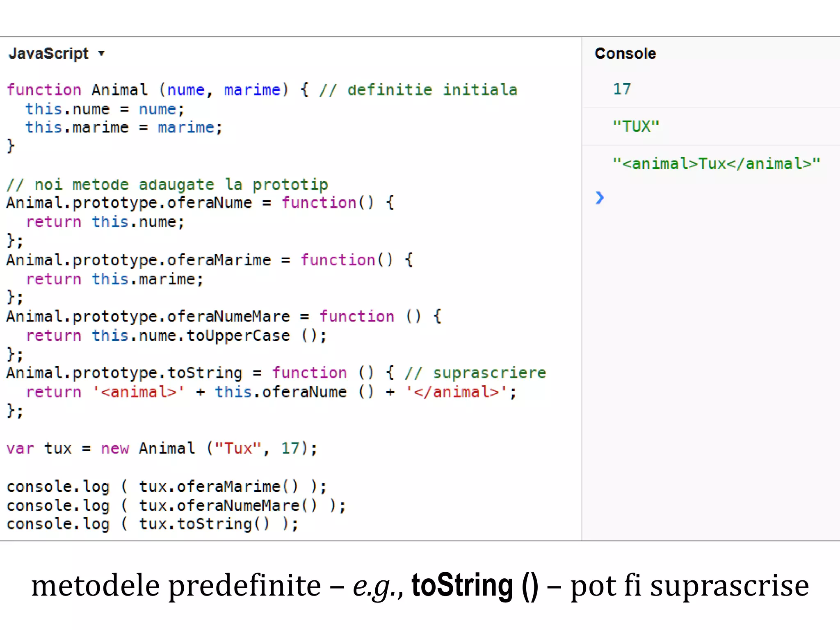
Task: Place cursor on oferaNumeMare function line
Action: coord(224,317)
